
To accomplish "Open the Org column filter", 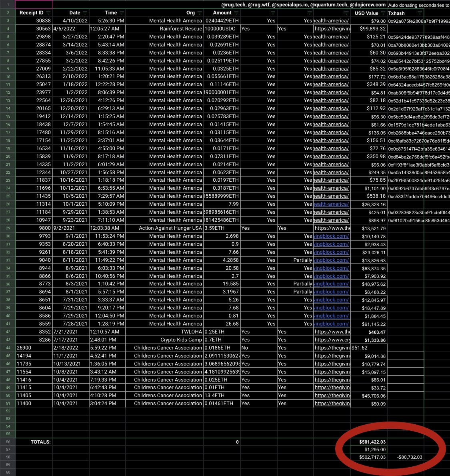I will (x=199, y=13).
